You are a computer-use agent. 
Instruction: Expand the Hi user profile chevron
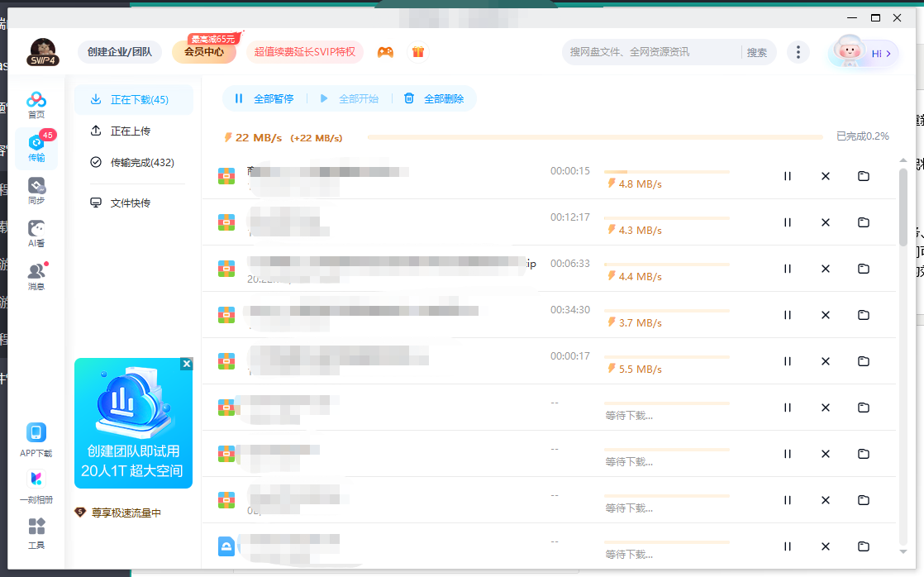tap(888, 53)
